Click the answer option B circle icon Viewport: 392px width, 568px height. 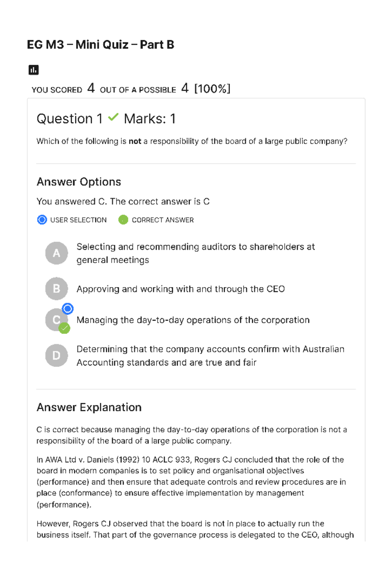pyautogui.click(x=56, y=289)
